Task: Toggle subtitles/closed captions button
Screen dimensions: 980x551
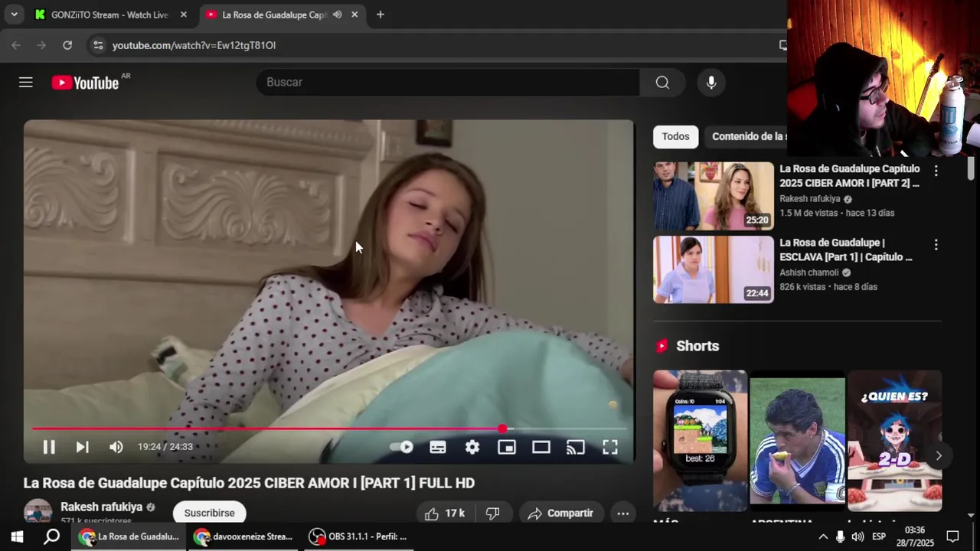Action: pos(438,447)
